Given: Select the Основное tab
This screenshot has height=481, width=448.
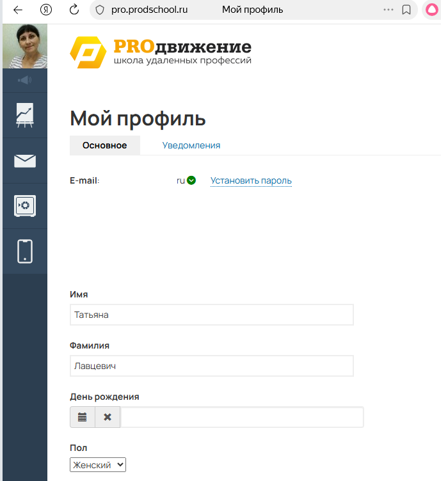Looking at the screenshot, I should pos(104,145).
